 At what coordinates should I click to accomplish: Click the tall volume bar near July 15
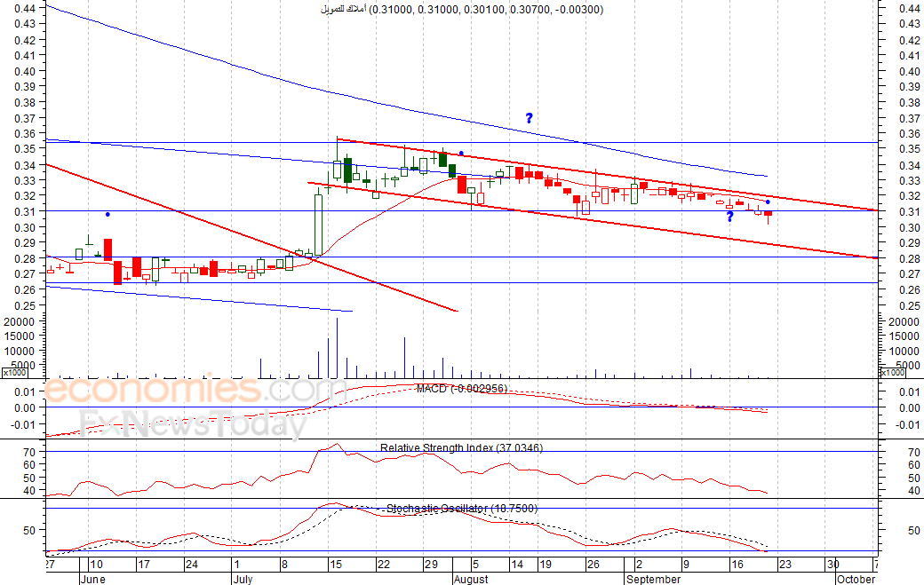337,347
